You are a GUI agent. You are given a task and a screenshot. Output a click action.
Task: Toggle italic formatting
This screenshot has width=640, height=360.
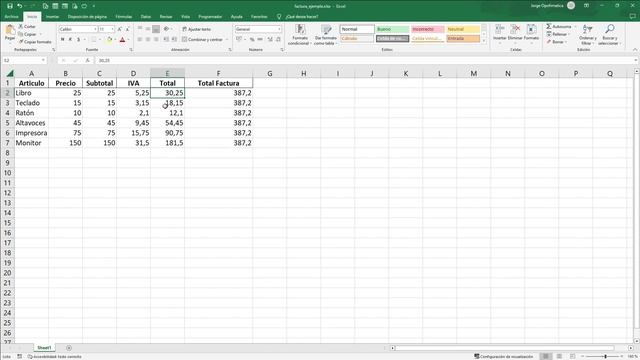tap(70, 40)
